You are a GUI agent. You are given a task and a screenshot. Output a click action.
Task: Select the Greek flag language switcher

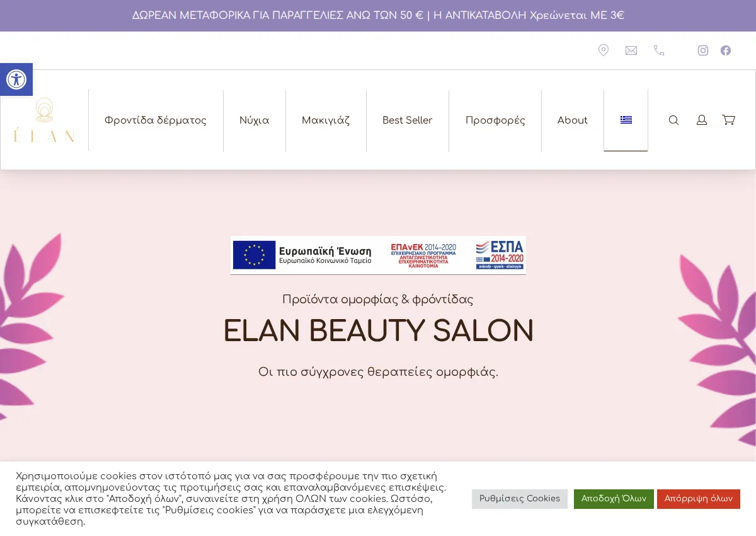point(626,120)
